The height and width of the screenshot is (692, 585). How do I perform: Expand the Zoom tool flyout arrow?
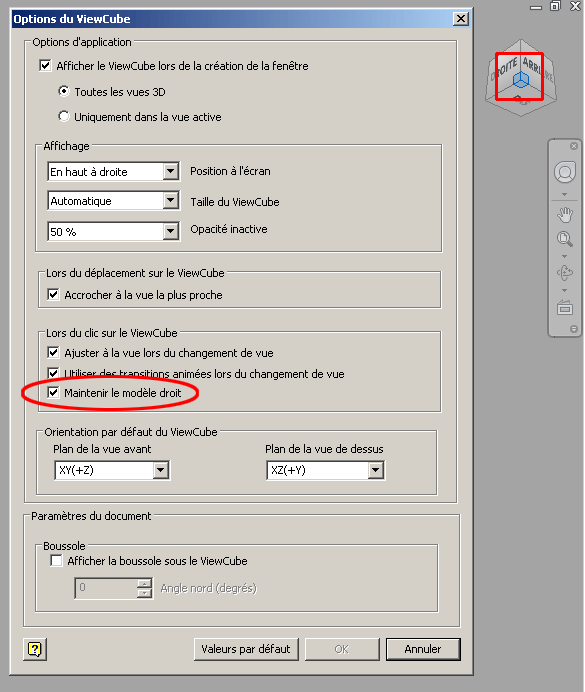click(x=565, y=256)
